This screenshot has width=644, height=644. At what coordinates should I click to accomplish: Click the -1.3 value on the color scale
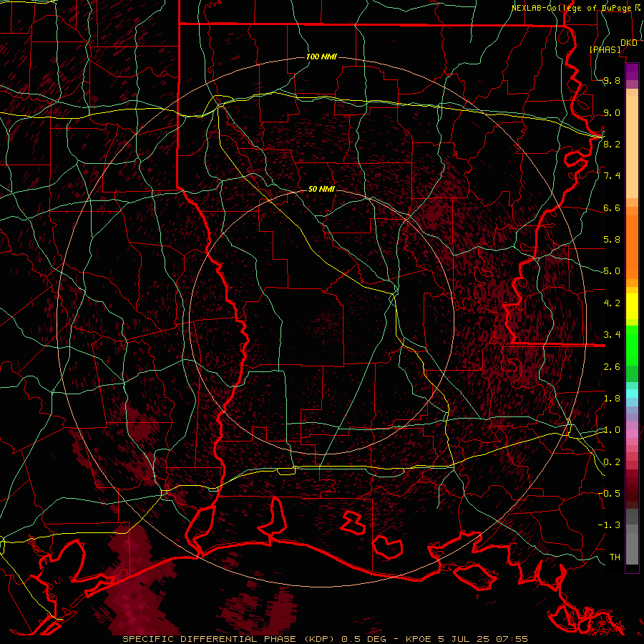pyautogui.click(x=609, y=525)
